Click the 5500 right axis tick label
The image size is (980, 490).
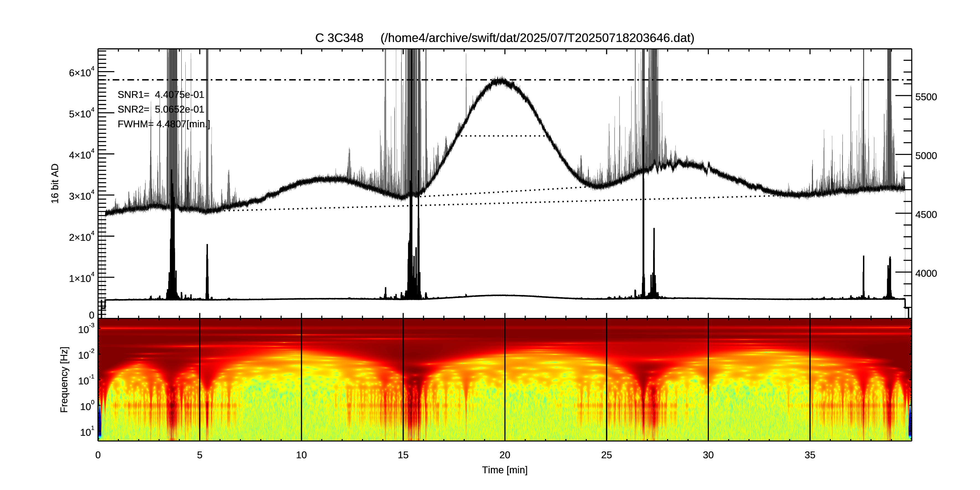tap(926, 97)
